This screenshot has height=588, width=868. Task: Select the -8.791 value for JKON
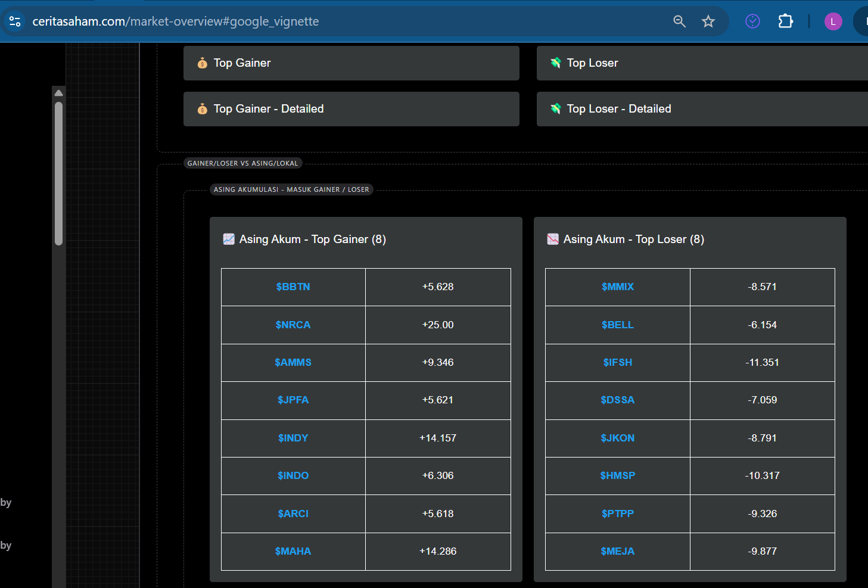763,438
